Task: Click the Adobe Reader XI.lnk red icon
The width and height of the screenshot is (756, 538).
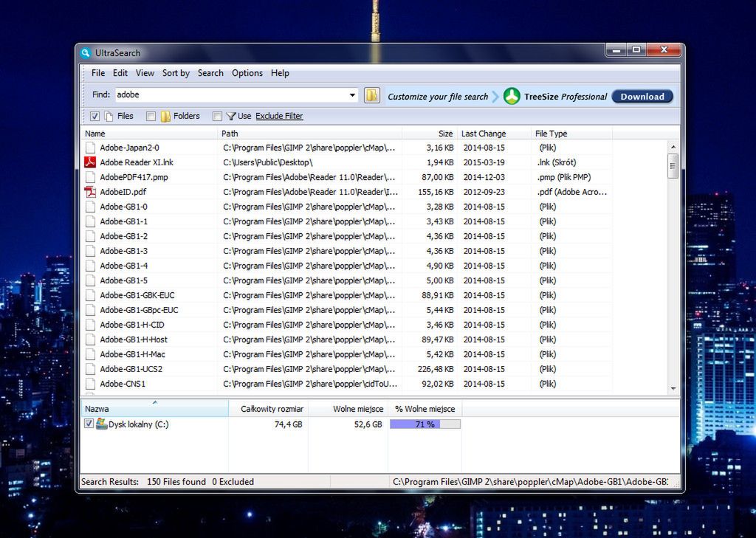Action: 90,162
